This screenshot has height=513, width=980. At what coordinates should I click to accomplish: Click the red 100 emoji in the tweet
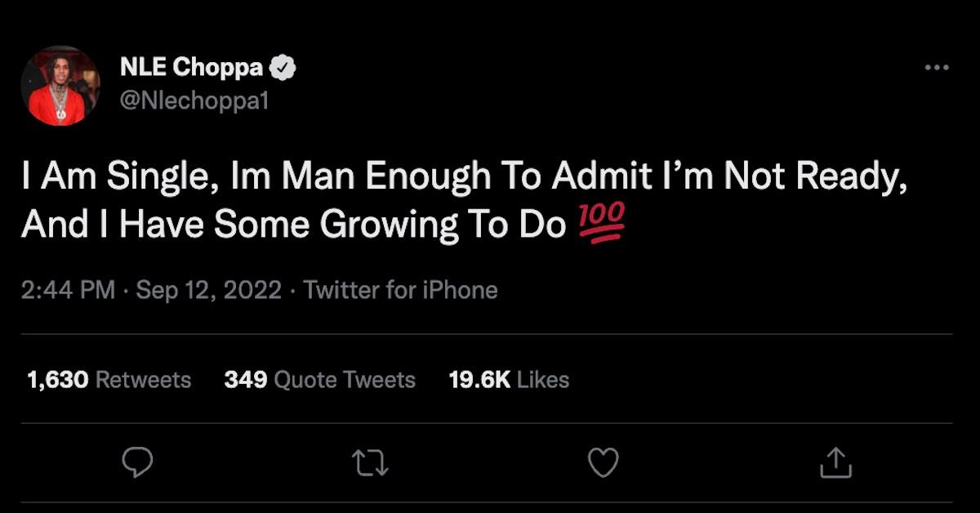[601, 223]
